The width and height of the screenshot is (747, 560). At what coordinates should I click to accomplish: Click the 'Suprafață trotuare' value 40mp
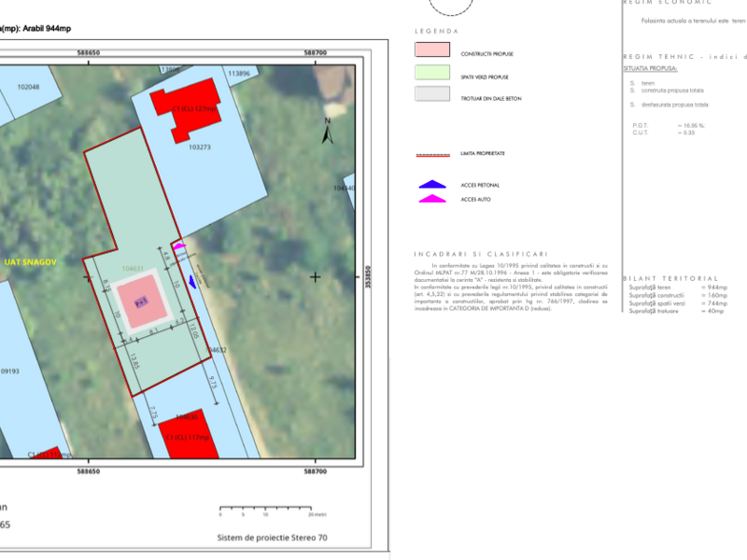[712, 311]
